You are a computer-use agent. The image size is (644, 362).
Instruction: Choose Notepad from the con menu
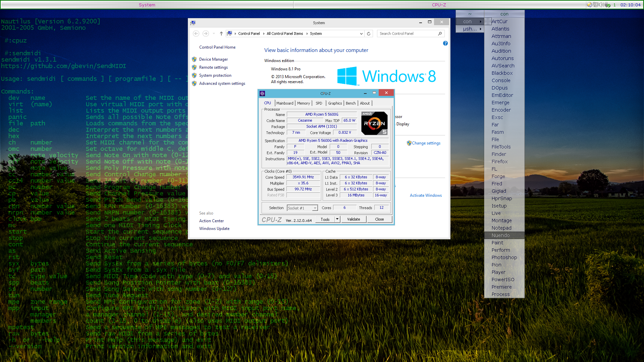click(504, 228)
